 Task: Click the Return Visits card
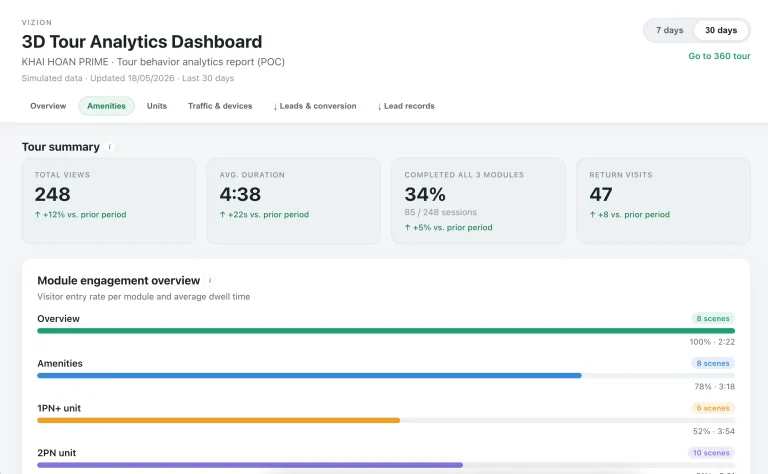(x=663, y=201)
